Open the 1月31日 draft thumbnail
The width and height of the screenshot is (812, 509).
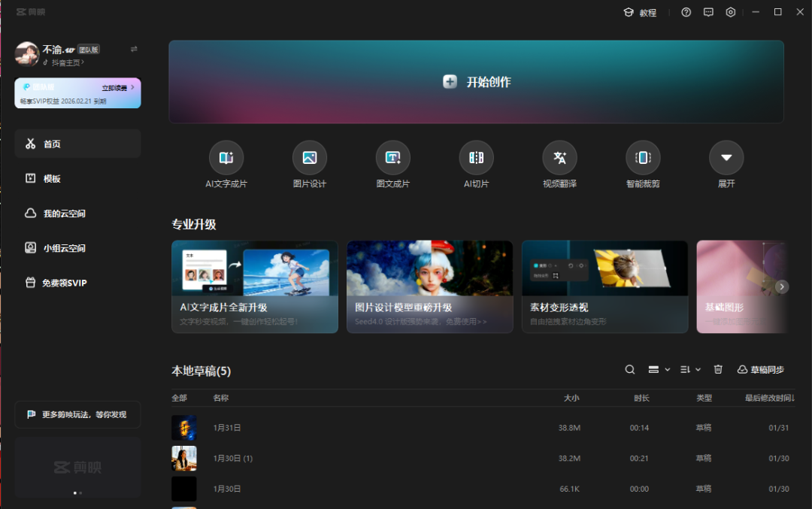pos(184,427)
